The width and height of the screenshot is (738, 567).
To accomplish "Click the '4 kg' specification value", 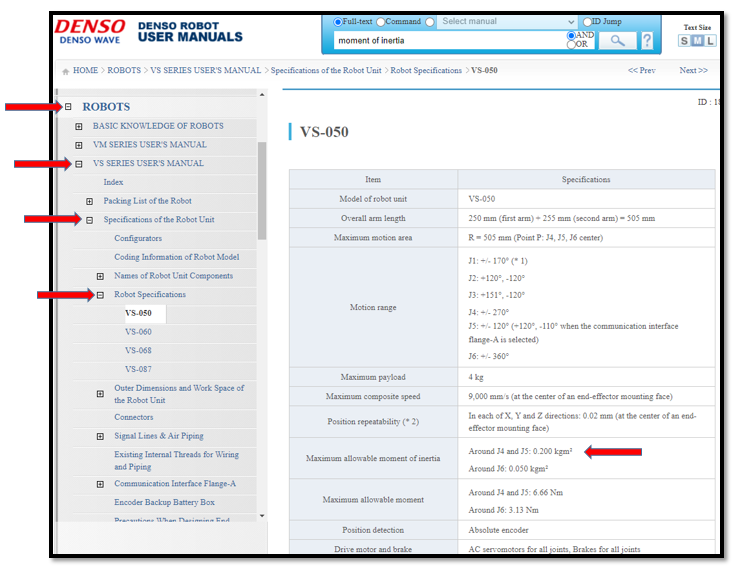I will pos(476,377).
